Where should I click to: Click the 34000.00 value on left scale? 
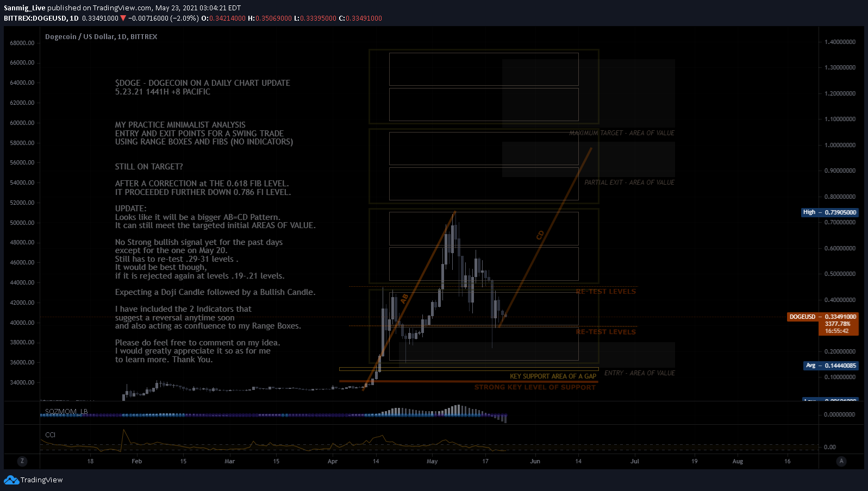pos(22,382)
